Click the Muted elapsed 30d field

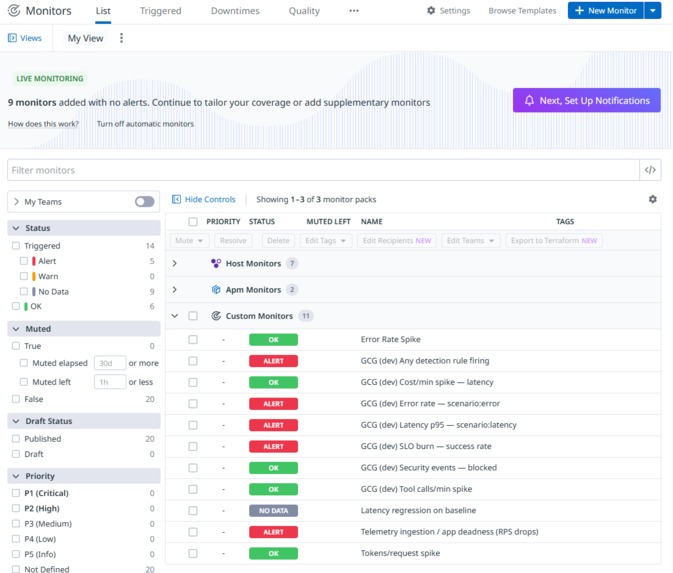(x=110, y=363)
